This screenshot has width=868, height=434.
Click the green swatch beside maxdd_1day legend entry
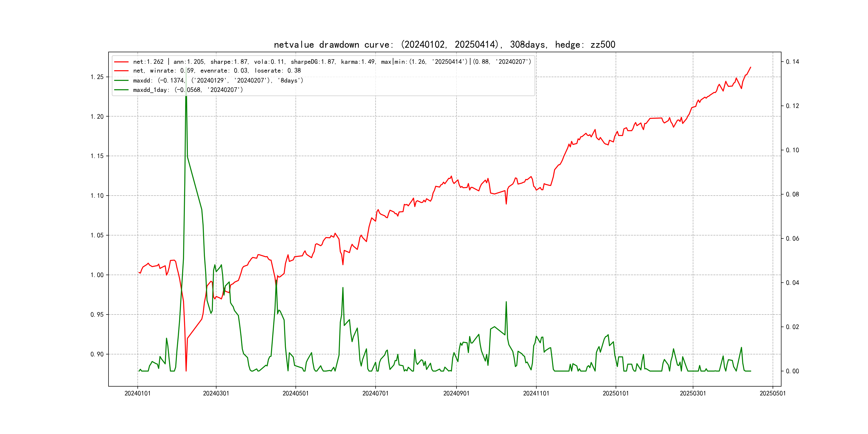[x=121, y=90]
